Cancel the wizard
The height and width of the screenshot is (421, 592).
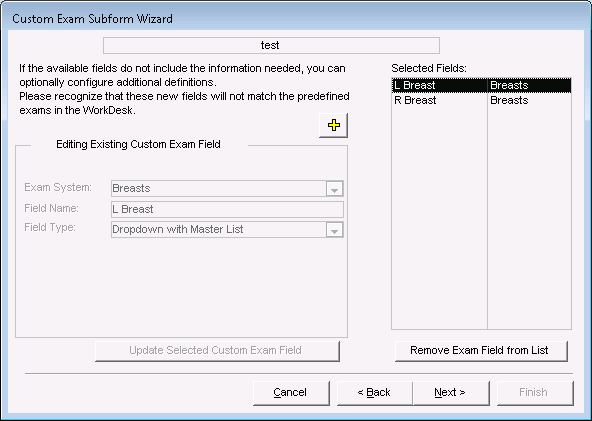click(x=291, y=393)
